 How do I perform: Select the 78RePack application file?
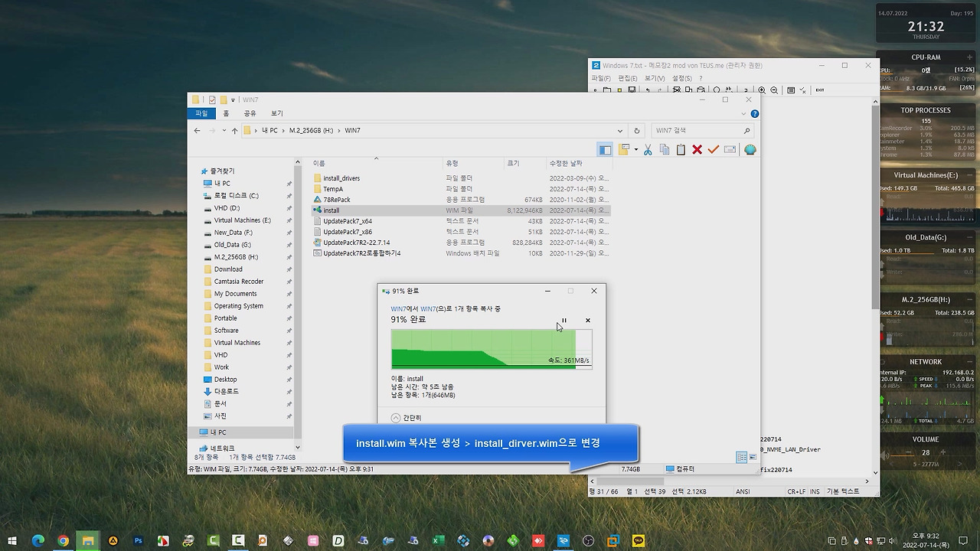(x=337, y=200)
